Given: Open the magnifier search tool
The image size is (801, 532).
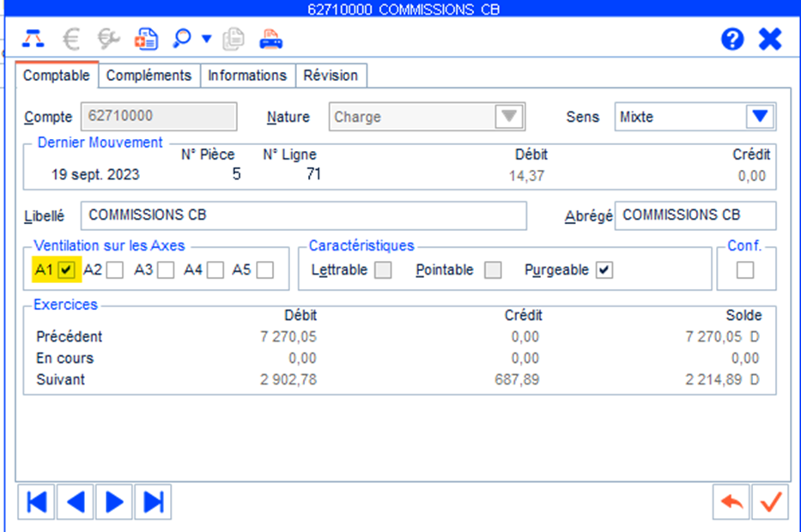Looking at the screenshot, I should [181, 39].
